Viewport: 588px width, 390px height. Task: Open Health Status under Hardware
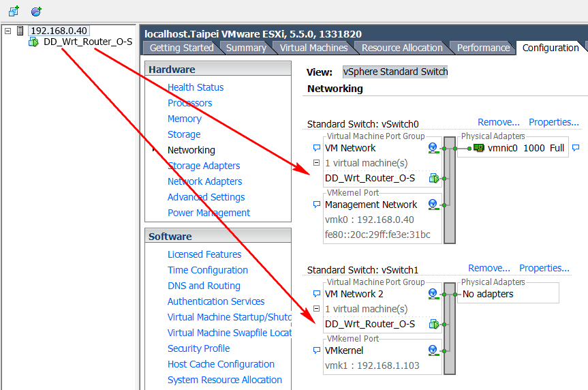196,87
